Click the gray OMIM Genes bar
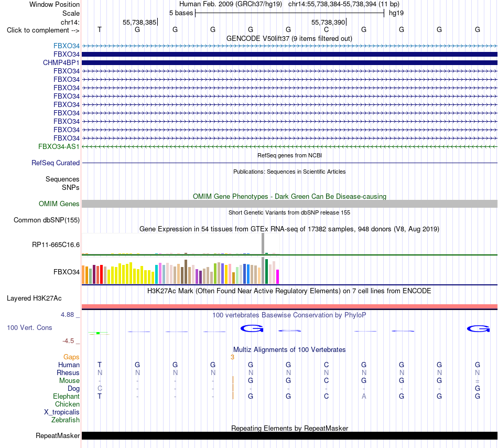 click(x=289, y=204)
